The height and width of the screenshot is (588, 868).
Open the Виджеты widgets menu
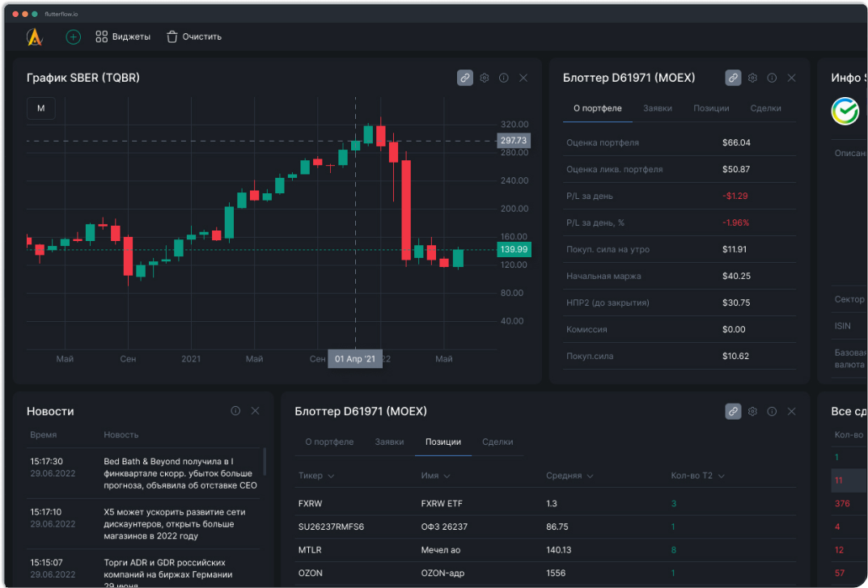click(x=123, y=37)
